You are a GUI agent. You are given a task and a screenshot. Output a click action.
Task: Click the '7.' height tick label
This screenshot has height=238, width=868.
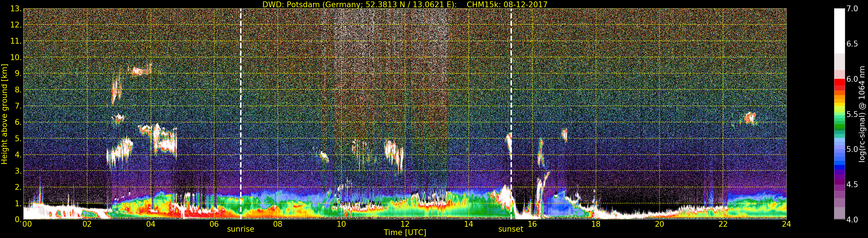(x=18, y=106)
